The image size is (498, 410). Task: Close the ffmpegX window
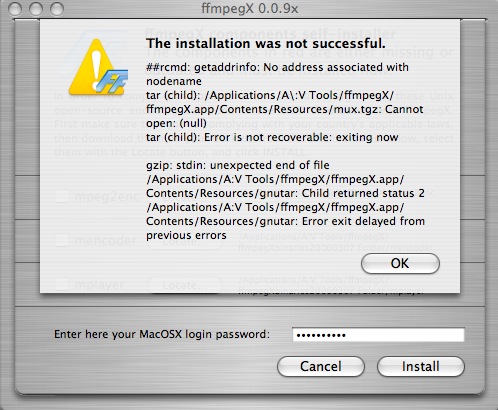pos(15,8)
